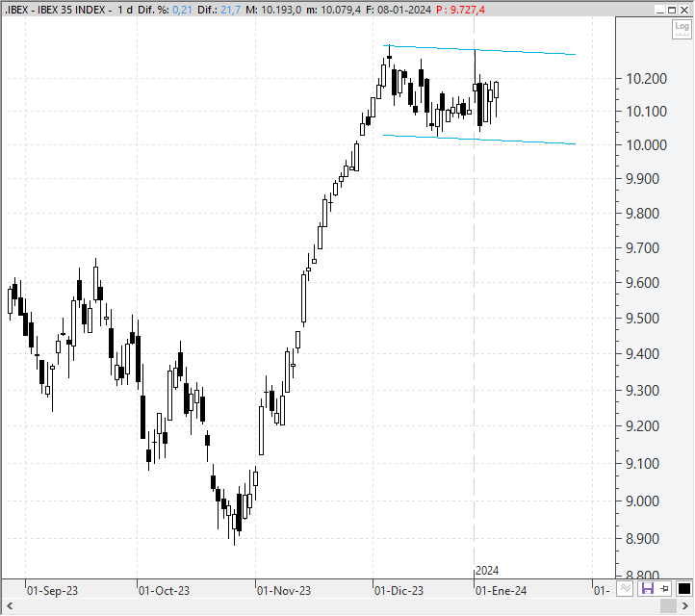
Task: Minimize the IBEX chart window
Action: click(660, 10)
